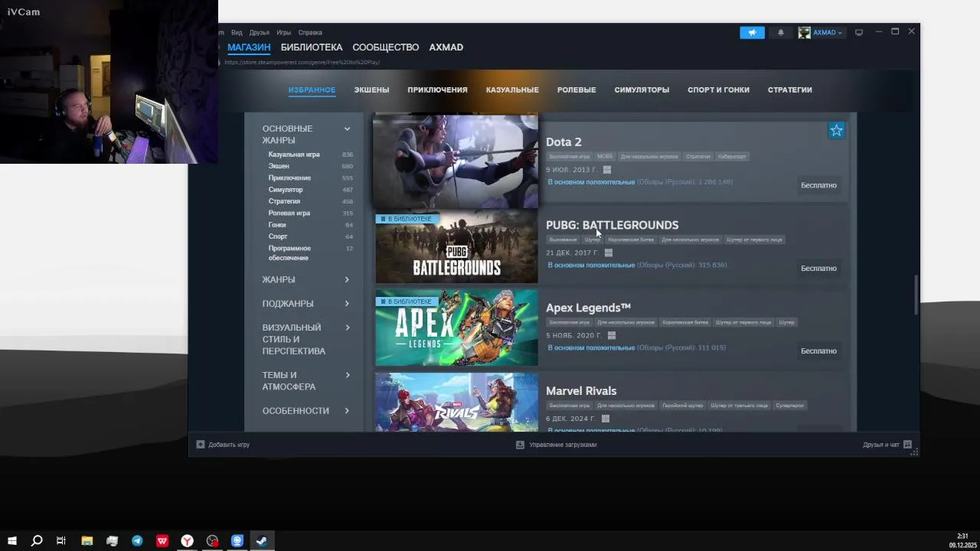Switch to СООБЩЕСТВО tab
The width and height of the screenshot is (980, 551).
point(386,47)
